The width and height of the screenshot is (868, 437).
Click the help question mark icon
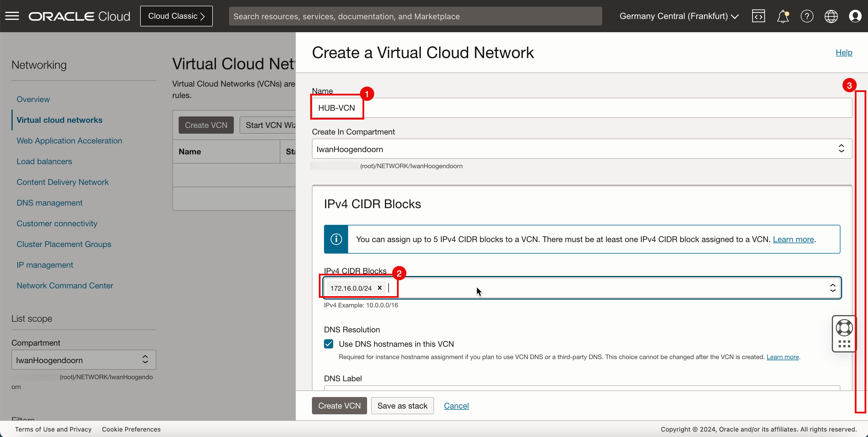[x=807, y=16]
